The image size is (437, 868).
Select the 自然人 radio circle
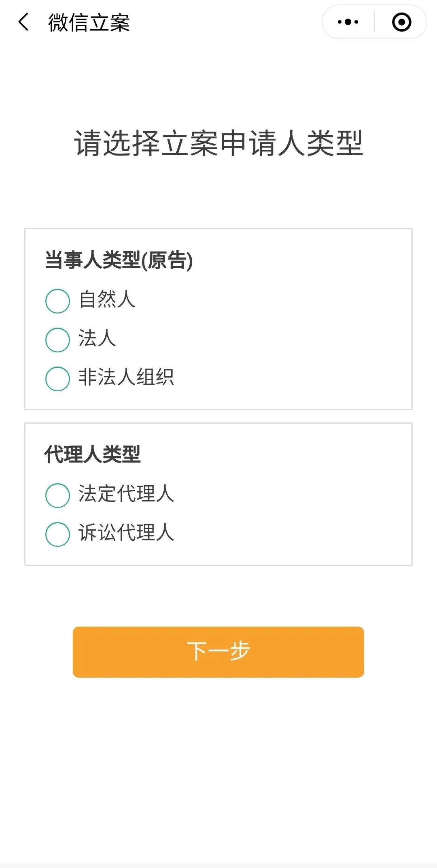(x=58, y=301)
